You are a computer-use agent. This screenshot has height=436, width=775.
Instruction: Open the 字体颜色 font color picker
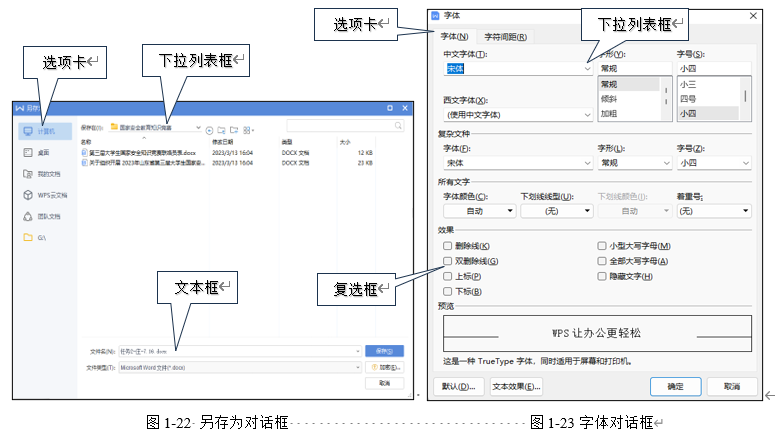(479, 211)
